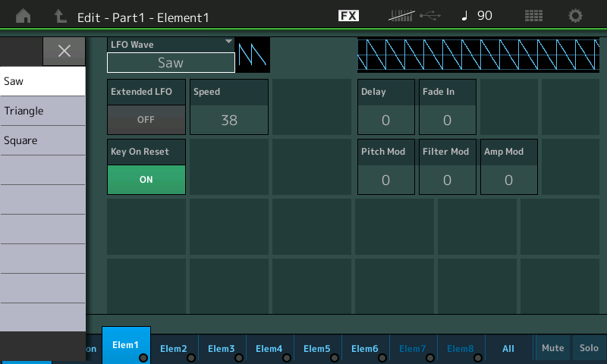Switch to the All elements tab
Image resolution: width=607 pixels, height=364 pixels.
[508, 348]
